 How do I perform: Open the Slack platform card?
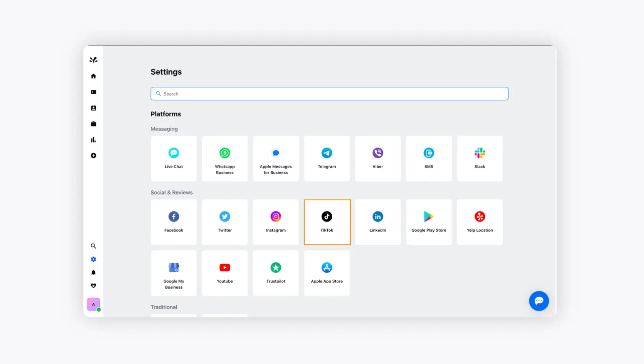click(x=480, y=158)
